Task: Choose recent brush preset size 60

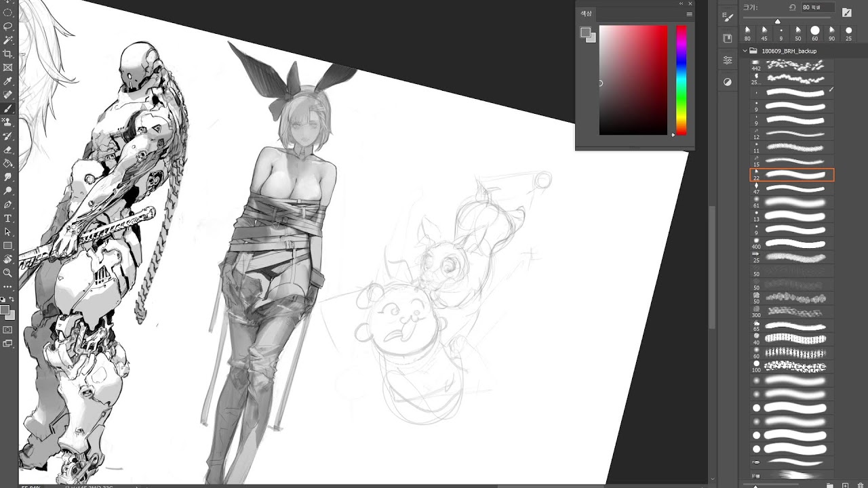Action: pyautogui.click(x=815, y=33)
